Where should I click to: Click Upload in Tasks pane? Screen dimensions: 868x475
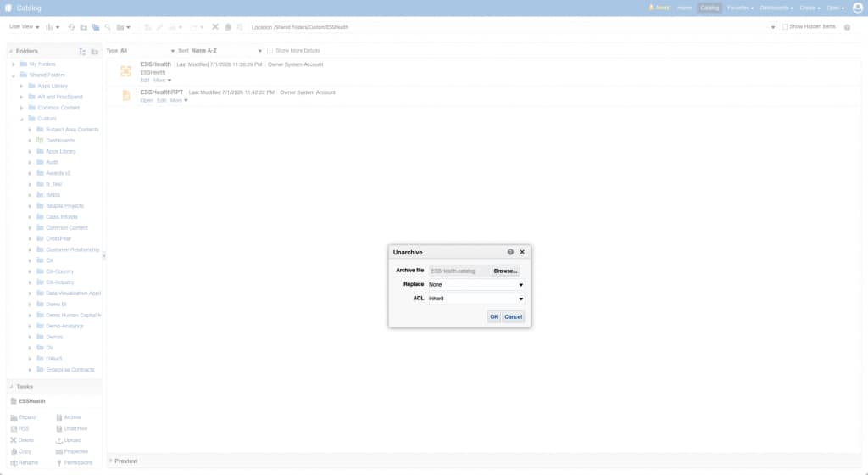click(69, 440)
